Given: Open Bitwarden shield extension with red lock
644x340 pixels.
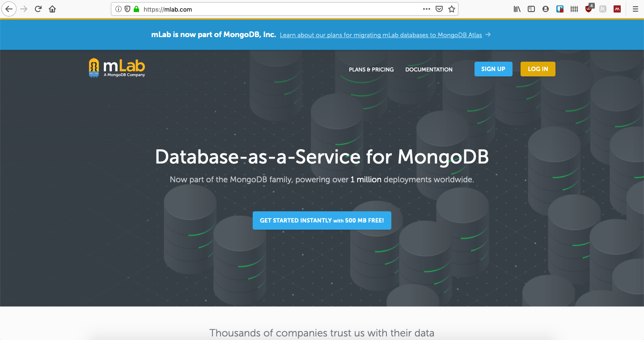Looking at the screenshot, I should coord(560,9).
